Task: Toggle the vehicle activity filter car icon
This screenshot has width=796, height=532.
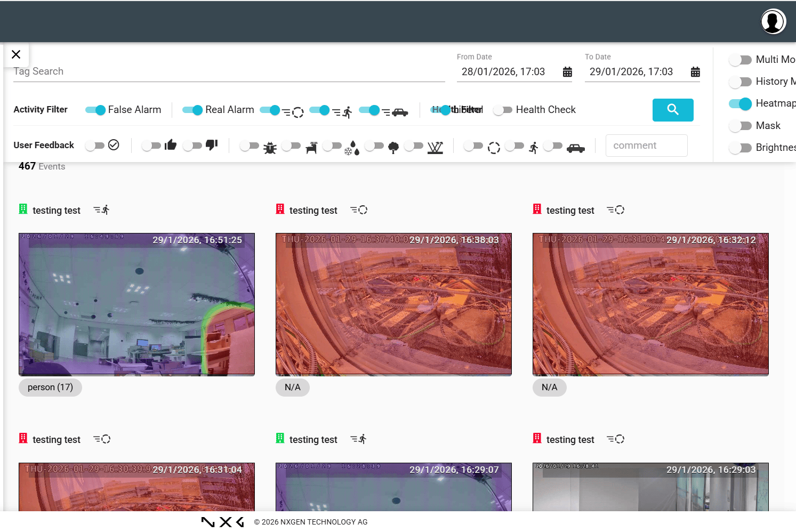Action: (369, 110)
